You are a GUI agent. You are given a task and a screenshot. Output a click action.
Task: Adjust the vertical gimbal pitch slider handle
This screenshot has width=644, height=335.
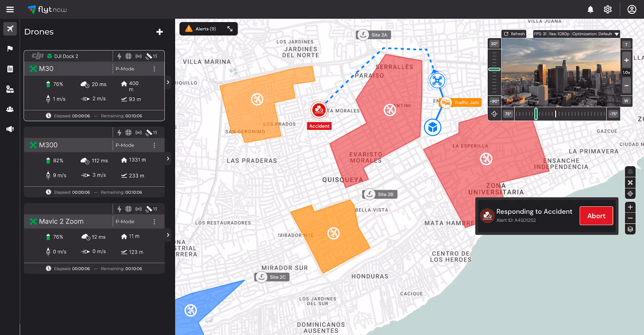pyautogui.click(x=494, y=70)
